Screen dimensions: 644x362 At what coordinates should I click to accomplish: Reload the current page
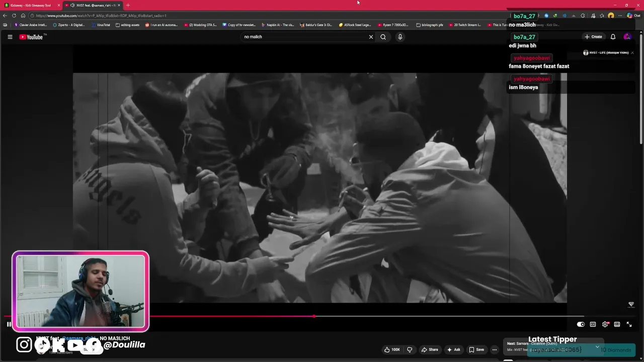click(14, 16)
